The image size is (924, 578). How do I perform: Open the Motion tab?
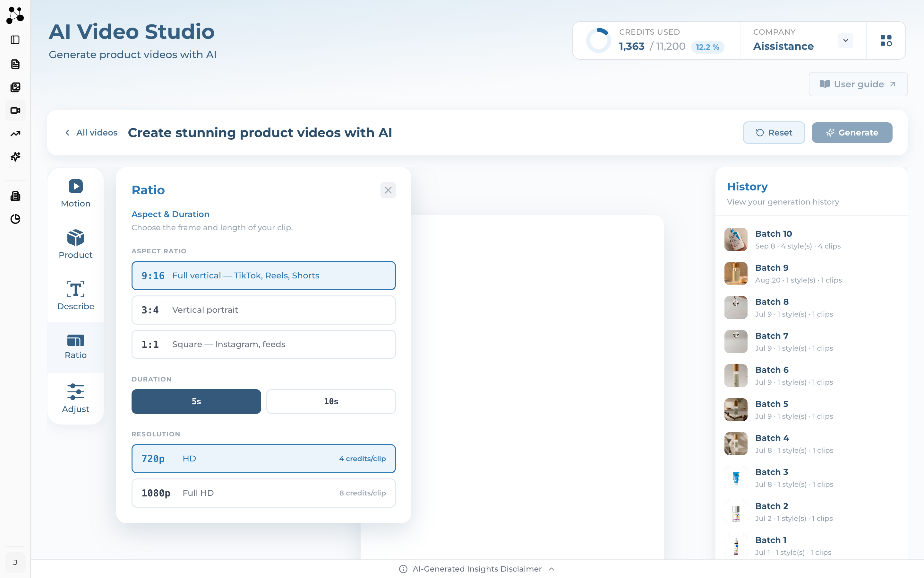76,193
